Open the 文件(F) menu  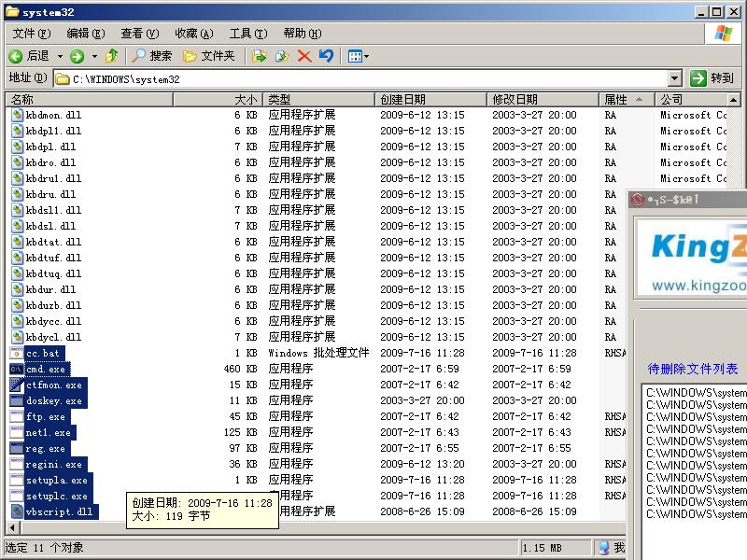pos(30,34)
